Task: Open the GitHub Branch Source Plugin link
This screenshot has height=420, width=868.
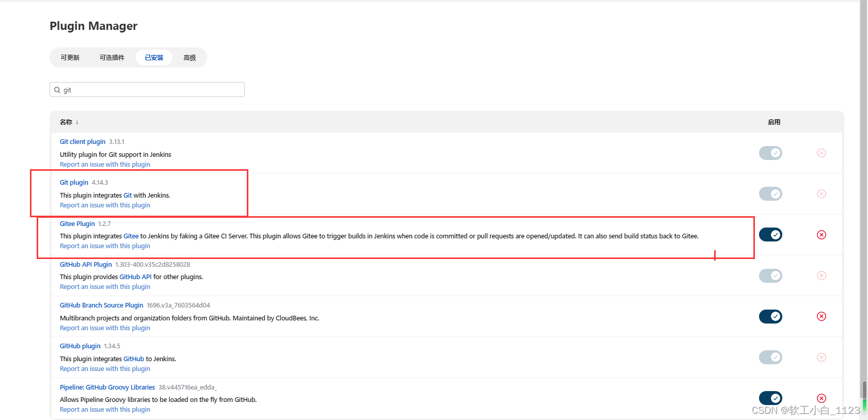Action: point(101,305)
